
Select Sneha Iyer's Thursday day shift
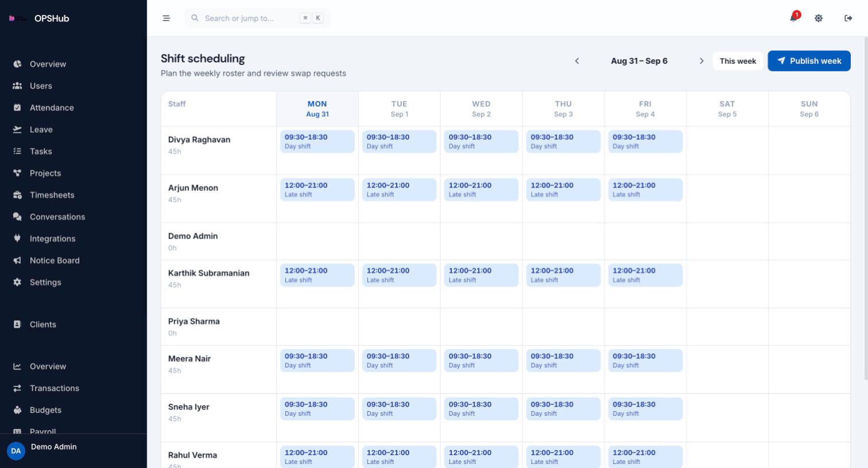[x=563, y=409]
